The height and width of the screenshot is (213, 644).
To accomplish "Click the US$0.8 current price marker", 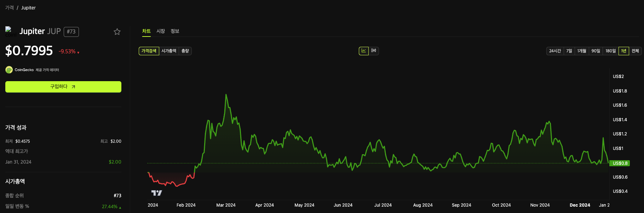I will coord(620,163).
